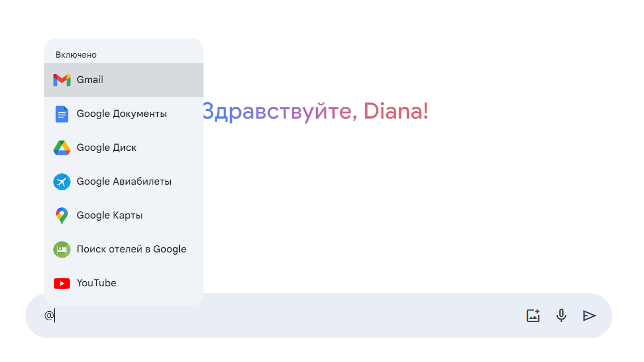
Task: Click the red YouTube play icon
Action: tap(62, 284)
